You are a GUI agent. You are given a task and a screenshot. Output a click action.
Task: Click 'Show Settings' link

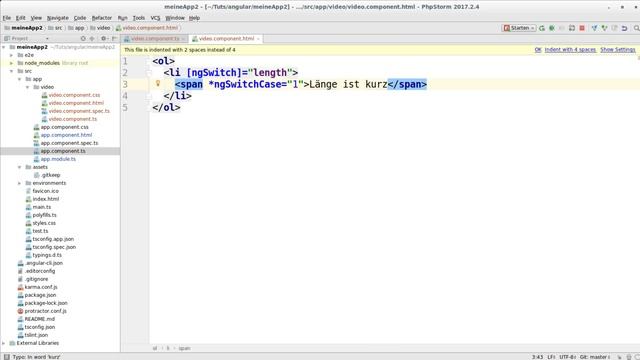pos(618,50)
